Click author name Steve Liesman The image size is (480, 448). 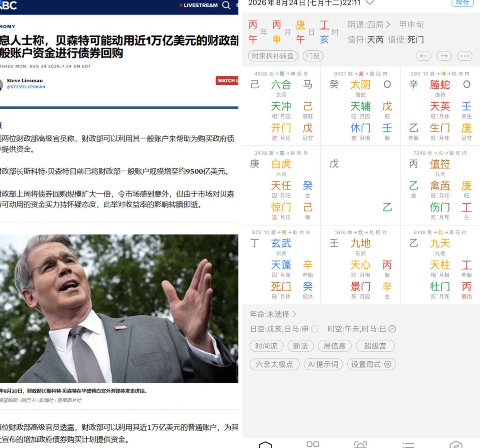click(x=25, y=80)
